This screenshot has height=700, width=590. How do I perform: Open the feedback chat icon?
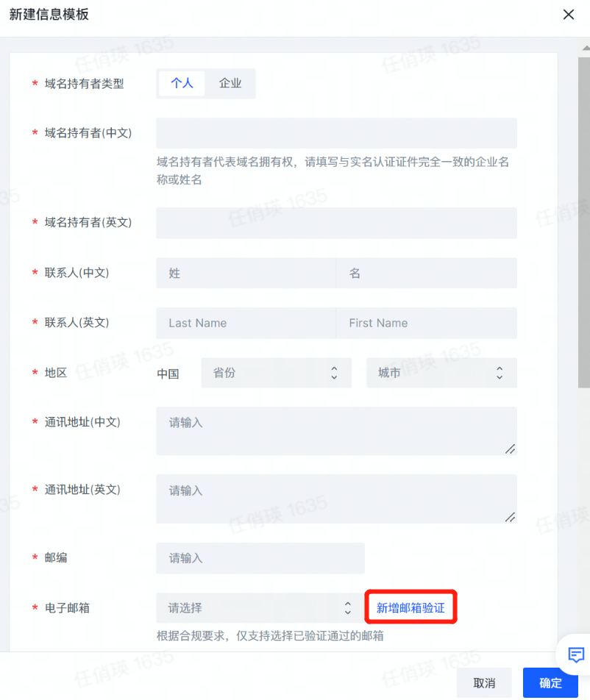tap(576, 654)
